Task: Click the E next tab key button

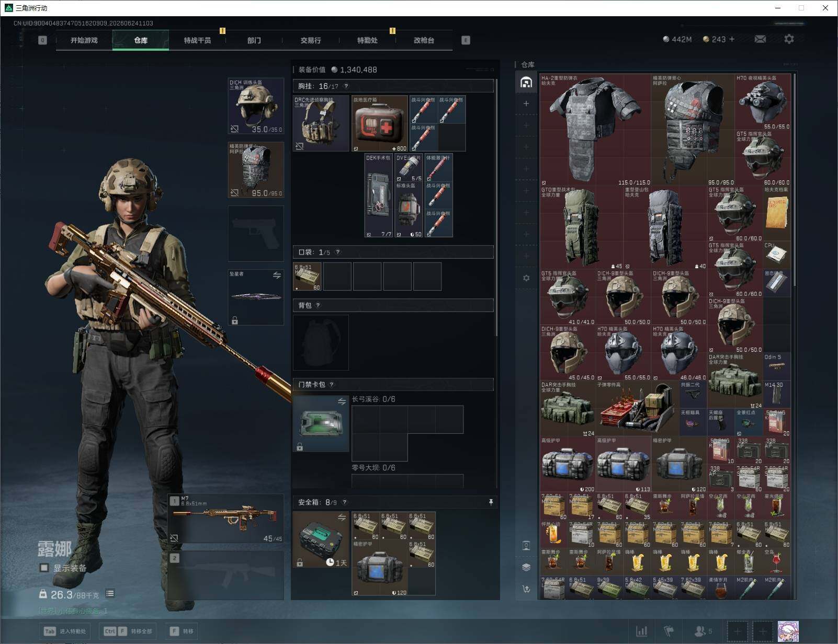Action: [466, 40]
